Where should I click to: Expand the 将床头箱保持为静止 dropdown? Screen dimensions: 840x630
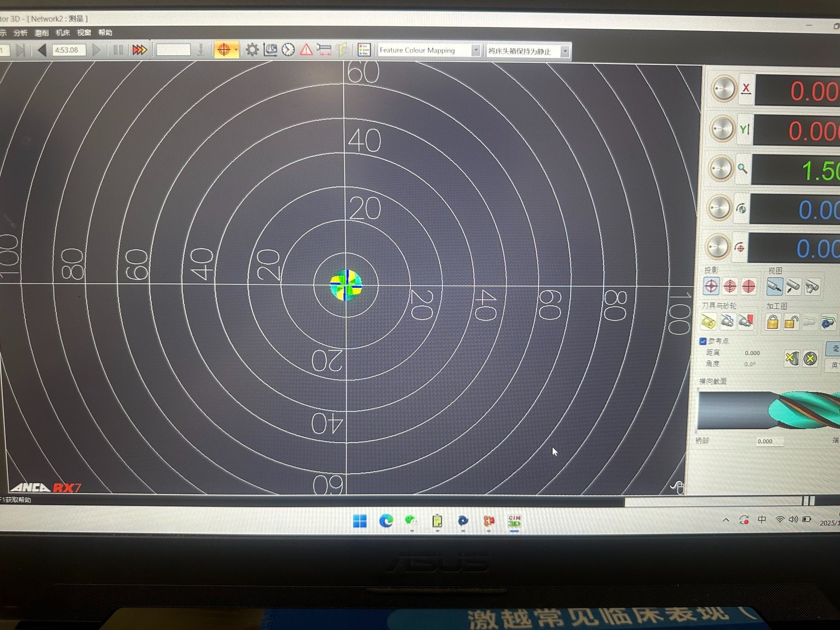(x=565, y=52)
